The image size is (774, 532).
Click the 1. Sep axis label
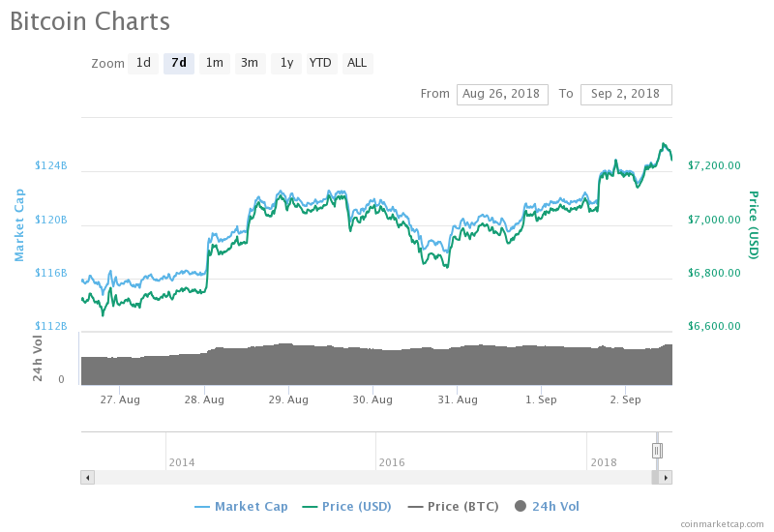pos(541,399)
